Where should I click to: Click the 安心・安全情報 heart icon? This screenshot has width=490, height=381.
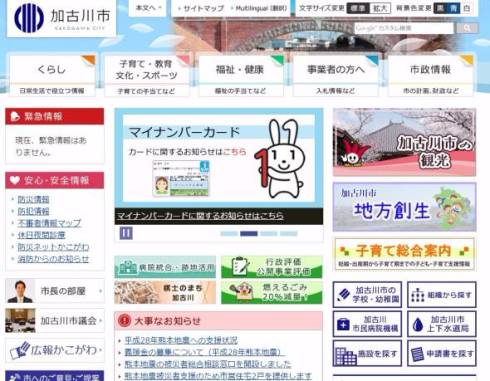tap(14, 180)
